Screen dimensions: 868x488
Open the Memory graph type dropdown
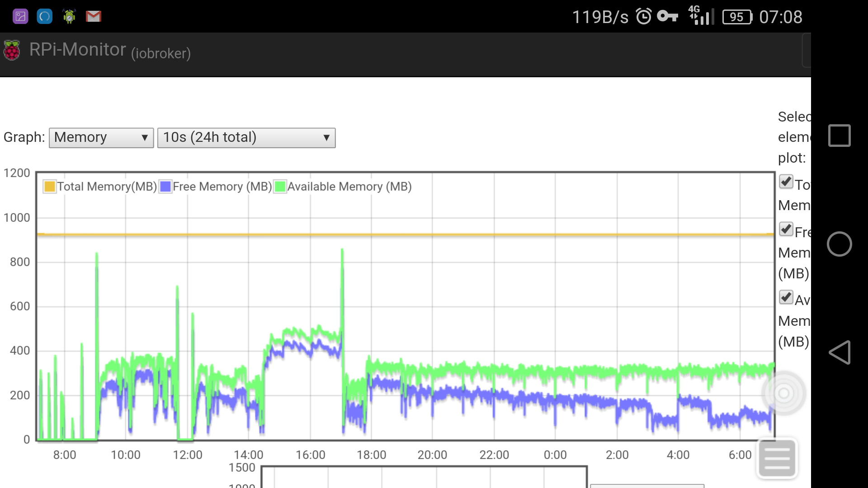[101, 137]
